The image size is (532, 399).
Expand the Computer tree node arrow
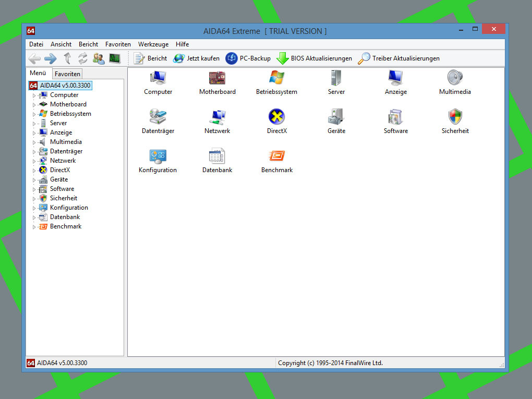pyautogui.click(x=34, y=95)
